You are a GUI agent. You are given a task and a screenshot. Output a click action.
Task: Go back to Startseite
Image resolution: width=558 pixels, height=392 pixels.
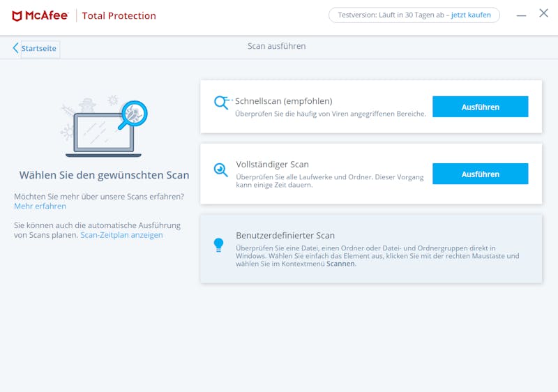(x=39, y=48)
